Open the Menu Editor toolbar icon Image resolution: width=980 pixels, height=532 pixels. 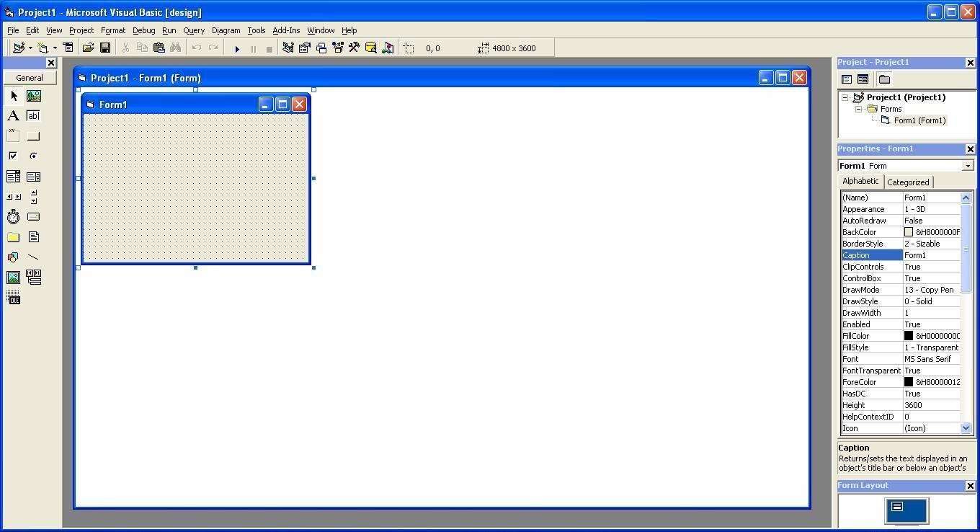coord(68,48)
